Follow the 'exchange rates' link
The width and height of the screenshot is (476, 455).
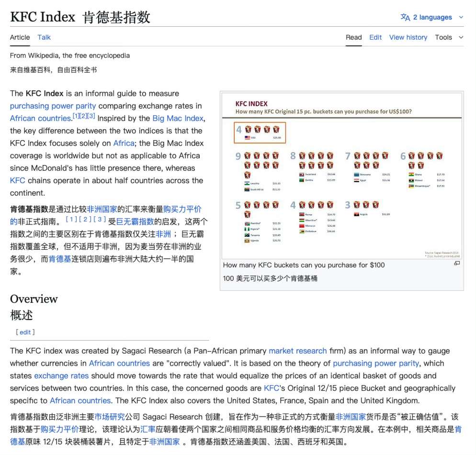[61, 376]
